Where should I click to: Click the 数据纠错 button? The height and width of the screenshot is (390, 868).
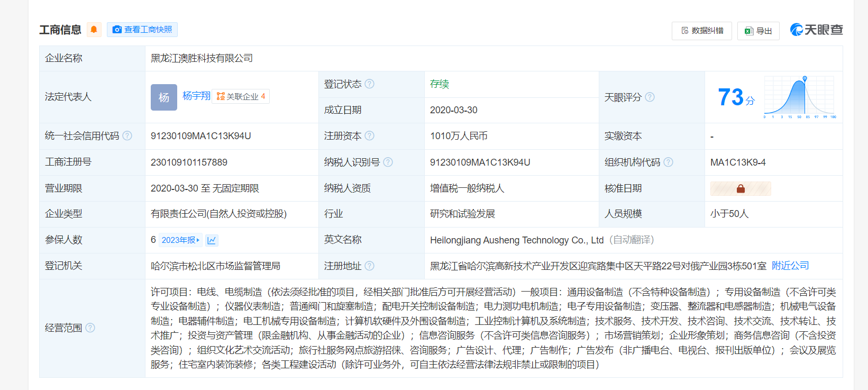coord(702,31)
